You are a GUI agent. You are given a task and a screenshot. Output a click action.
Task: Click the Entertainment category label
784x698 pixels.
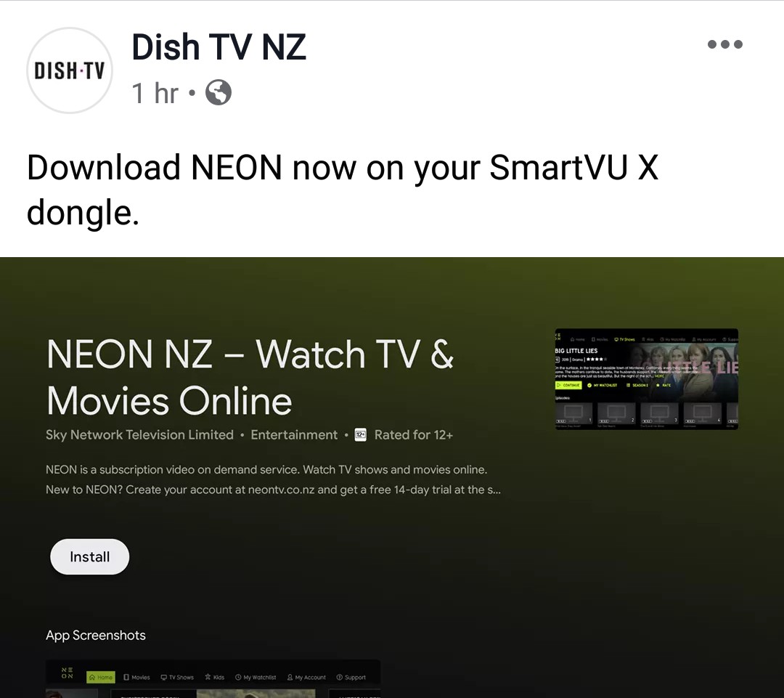[x=294, y=435]
